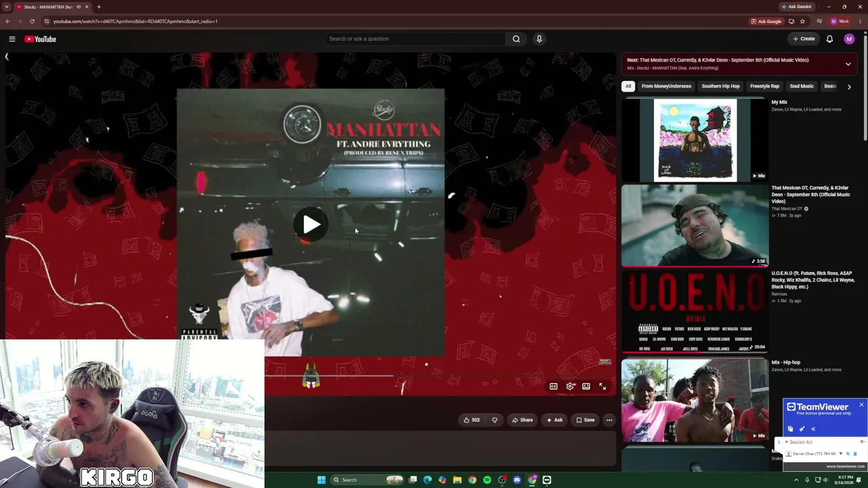The height and width of the screenshot is (488, 868).
Task: Dislike the video
Action: [x=494, y=420]
